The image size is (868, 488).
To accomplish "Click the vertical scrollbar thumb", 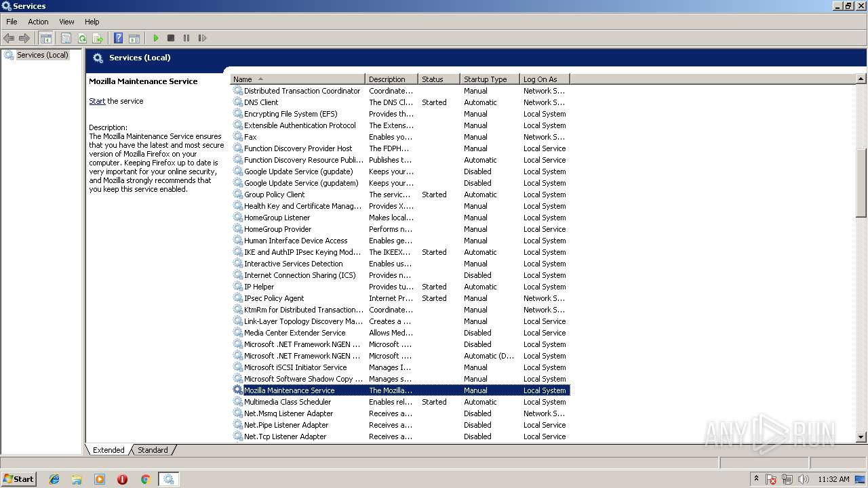I will click(x=861, y=183).
